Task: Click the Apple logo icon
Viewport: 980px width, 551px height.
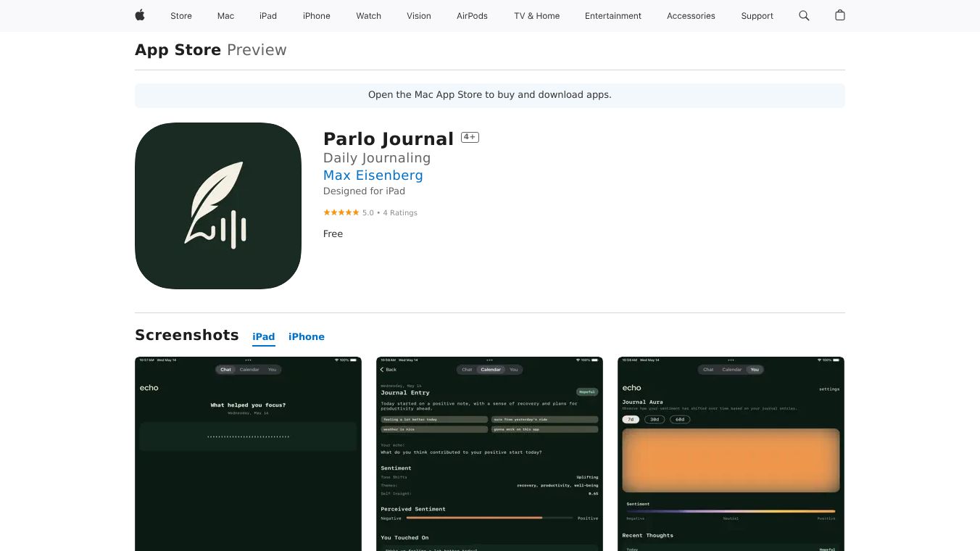Action: 140,15
